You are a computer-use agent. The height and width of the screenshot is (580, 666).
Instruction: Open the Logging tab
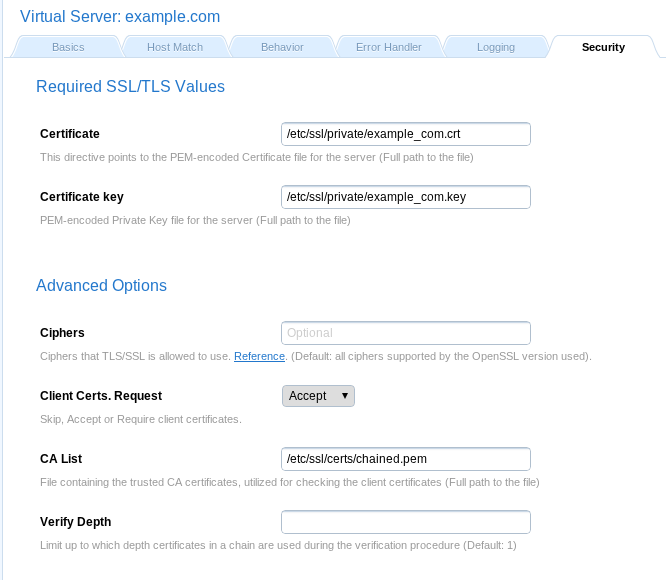point(496,47)
